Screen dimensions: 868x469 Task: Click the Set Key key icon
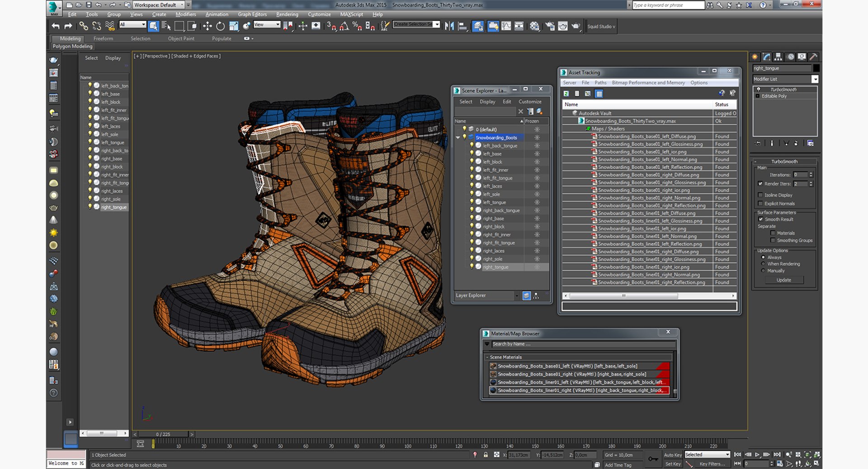coord(653,459)
